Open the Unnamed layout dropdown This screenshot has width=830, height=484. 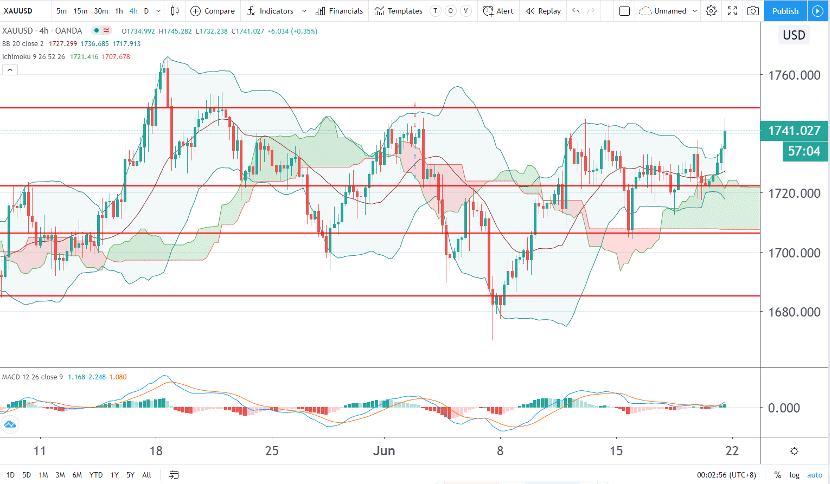point(695,11)
